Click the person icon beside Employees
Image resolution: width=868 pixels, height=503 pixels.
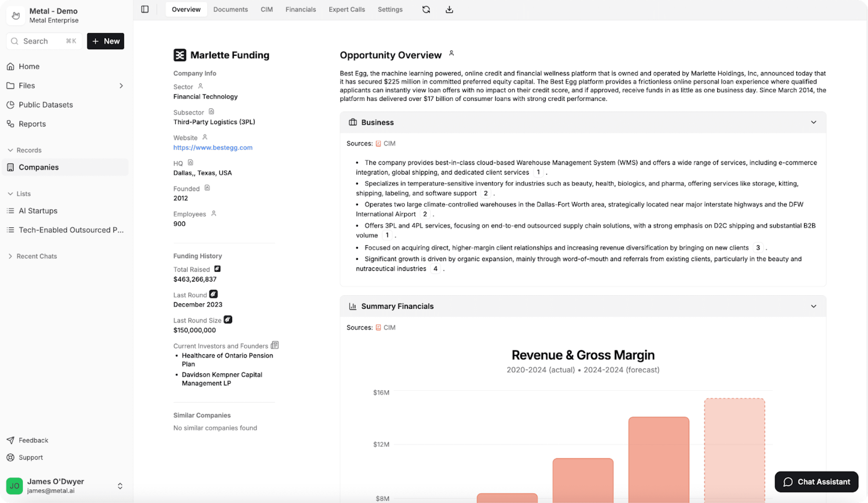click(214, 213)
